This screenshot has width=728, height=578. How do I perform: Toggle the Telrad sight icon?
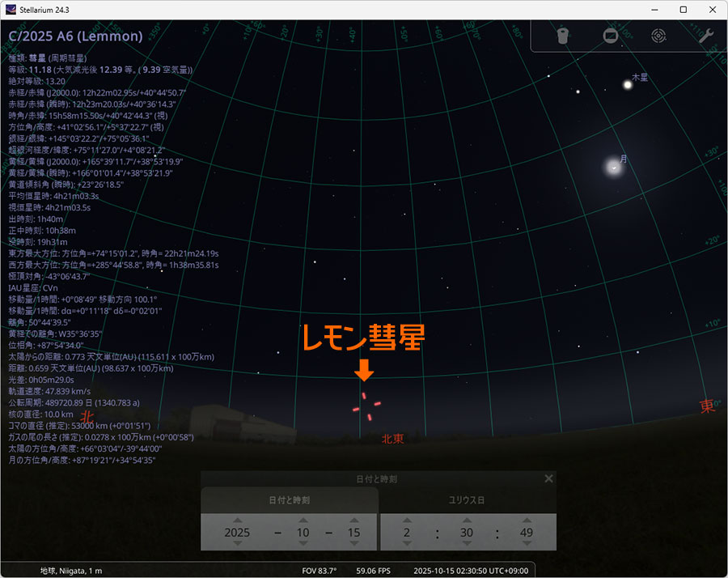658,36
